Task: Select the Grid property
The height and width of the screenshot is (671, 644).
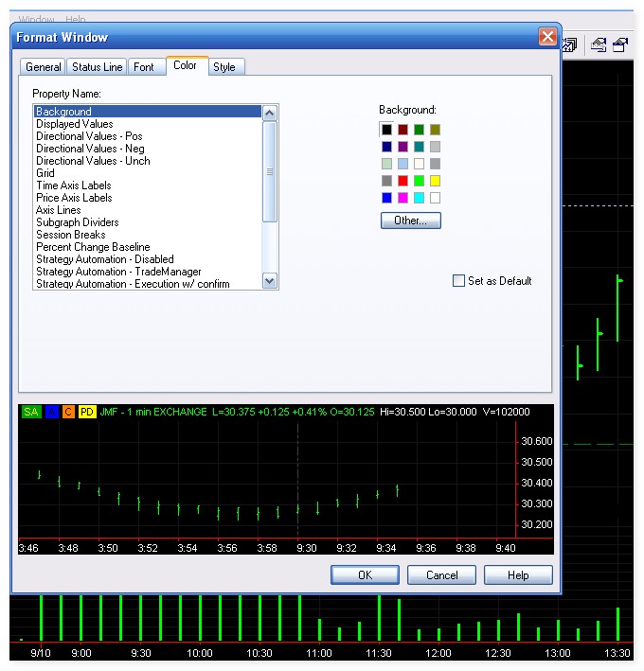Action: [148, 173]
